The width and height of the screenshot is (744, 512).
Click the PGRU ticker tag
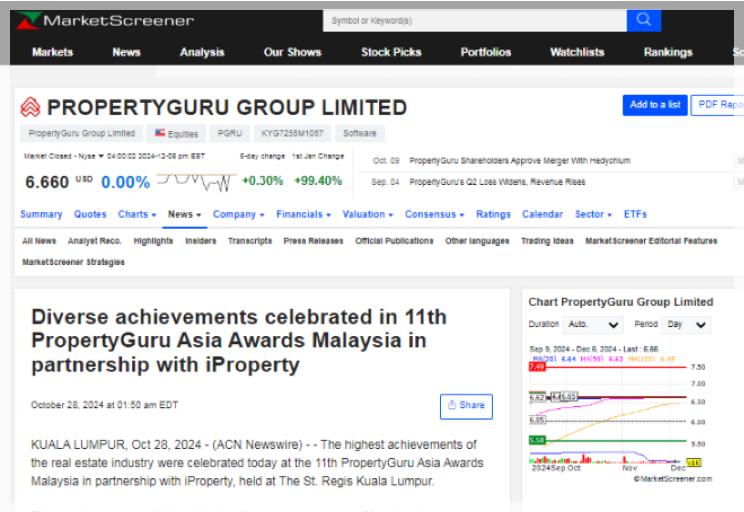229,133
